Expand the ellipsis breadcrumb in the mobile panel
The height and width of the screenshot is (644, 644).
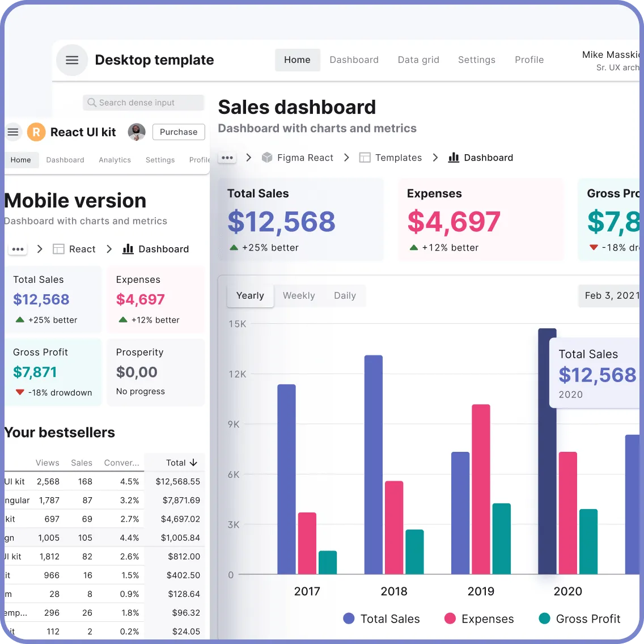(x=18, y=249)
